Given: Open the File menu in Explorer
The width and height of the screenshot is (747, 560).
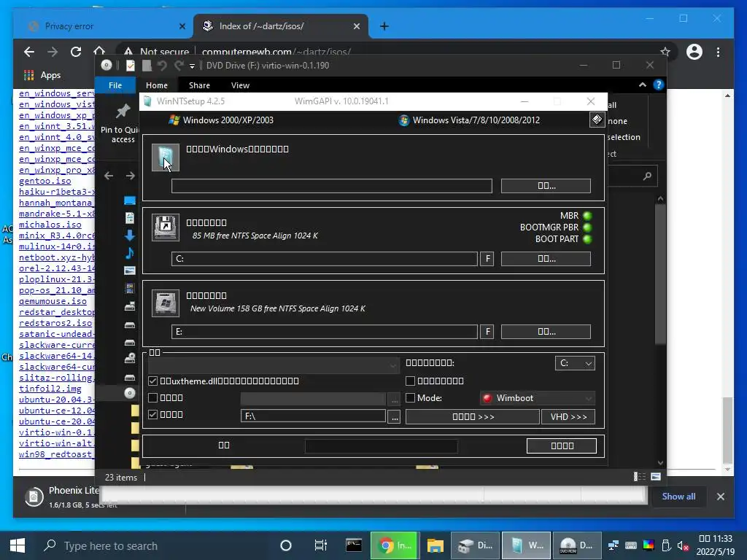Looking at the screenshot, I should (x=115, y=85).
